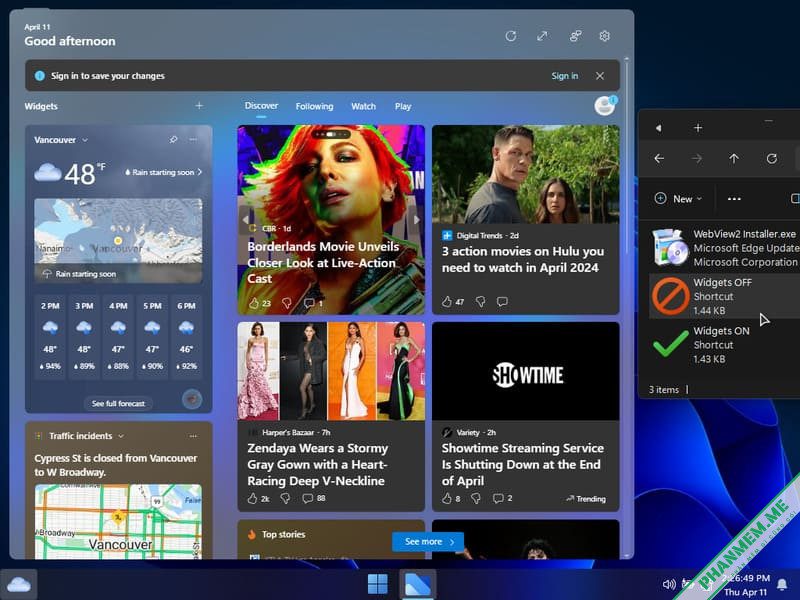800x600 pixels.
Task: Click the Sign in link
Action: pyautogui.click(x=565, y=76)
